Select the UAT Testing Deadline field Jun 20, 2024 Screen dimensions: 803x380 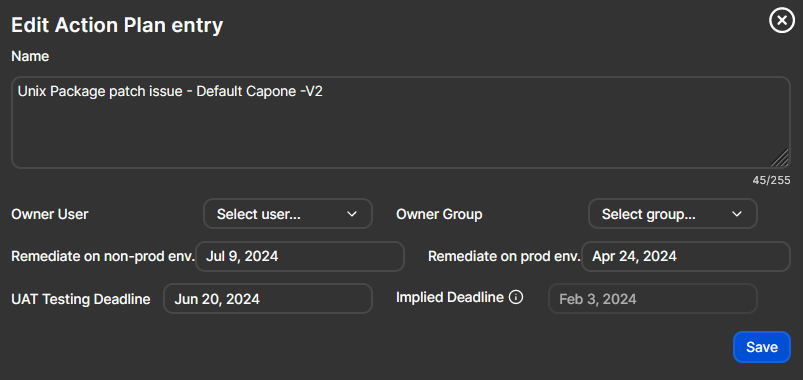[x=268, y=299]
